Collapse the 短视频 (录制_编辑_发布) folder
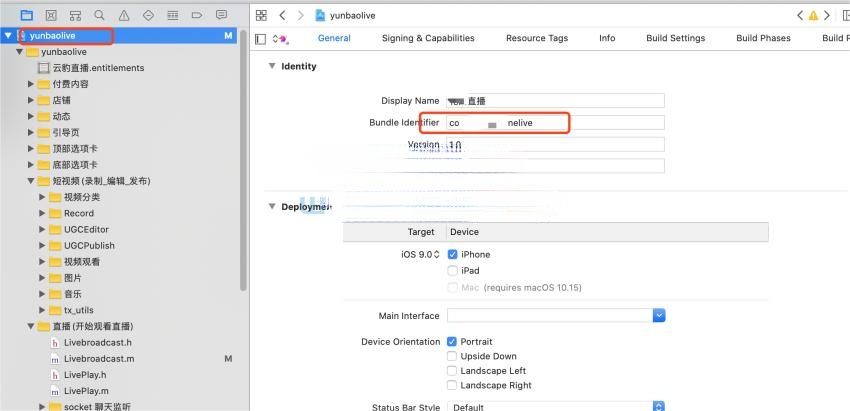The width and height of the screenshot is (850, 411). pos(31,181)
